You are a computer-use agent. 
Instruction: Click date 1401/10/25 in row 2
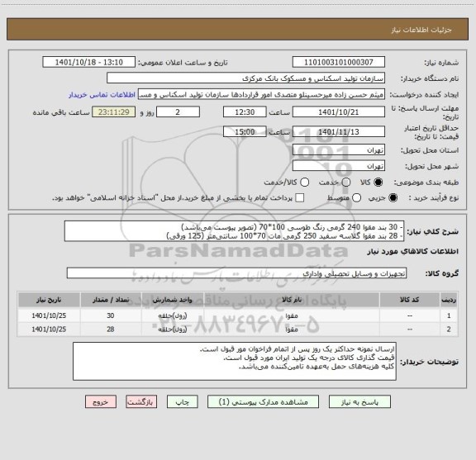tap(49, 330)
